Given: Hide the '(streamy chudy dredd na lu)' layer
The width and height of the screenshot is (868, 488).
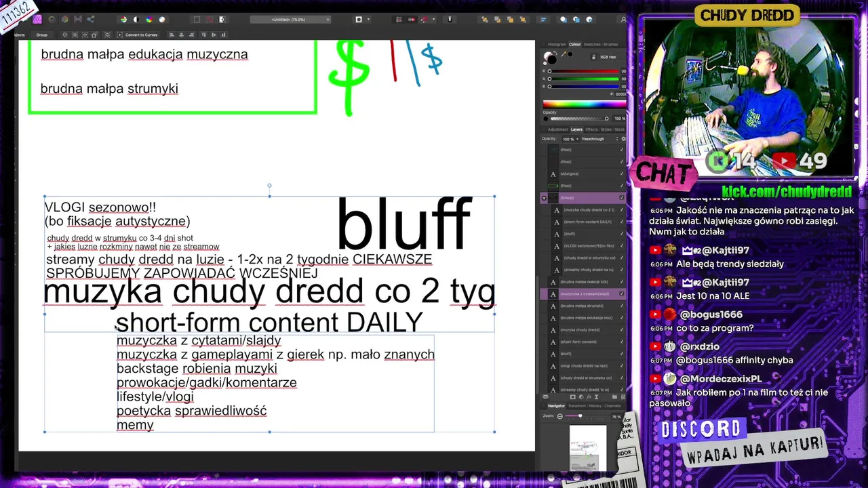Looking at the screenshot, I should pyautogui.click(x=622, y=270).
